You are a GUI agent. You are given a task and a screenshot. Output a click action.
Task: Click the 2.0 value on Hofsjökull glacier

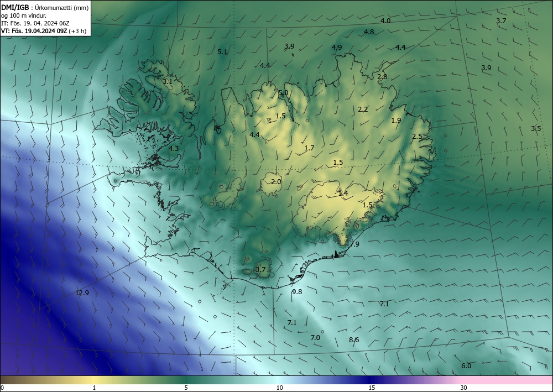(276, 181)
